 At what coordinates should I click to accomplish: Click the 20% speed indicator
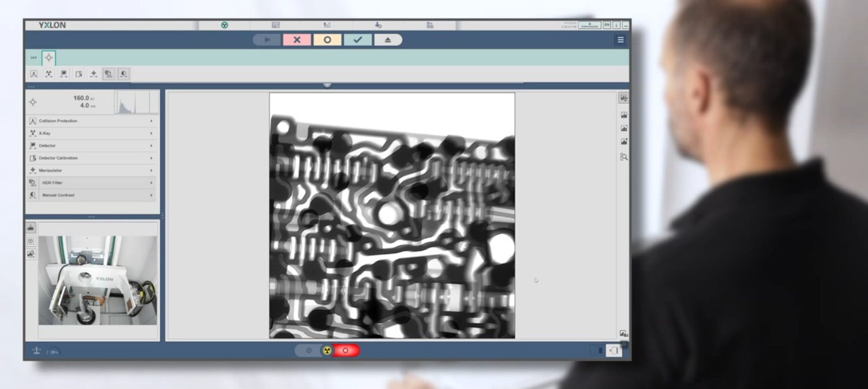click(x=54, y=351)
